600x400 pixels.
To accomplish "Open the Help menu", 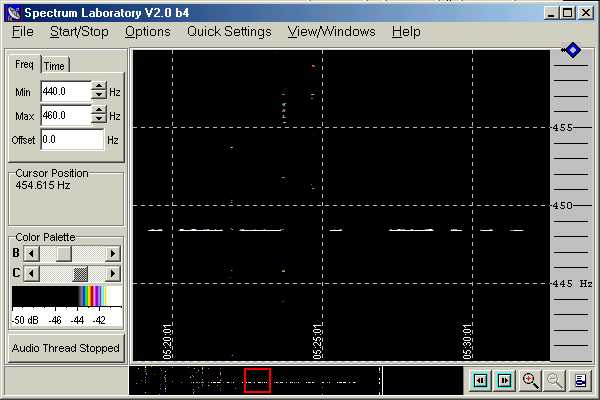I will point(406,32).
